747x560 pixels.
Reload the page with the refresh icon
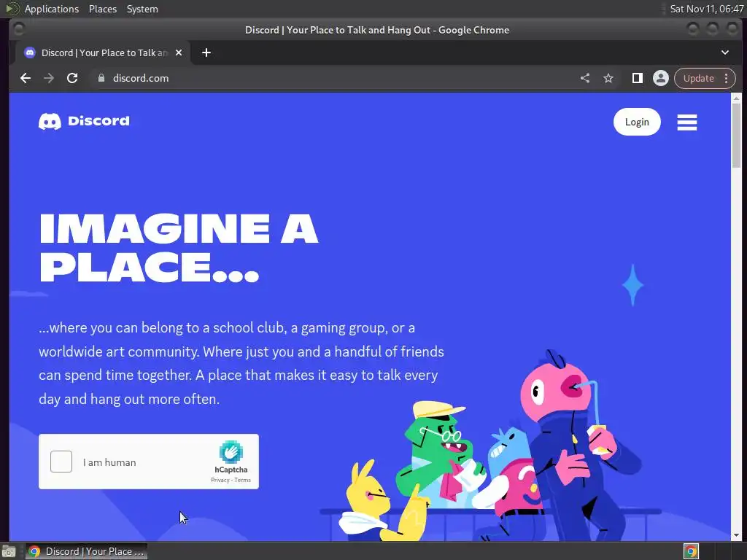(72, 78)
